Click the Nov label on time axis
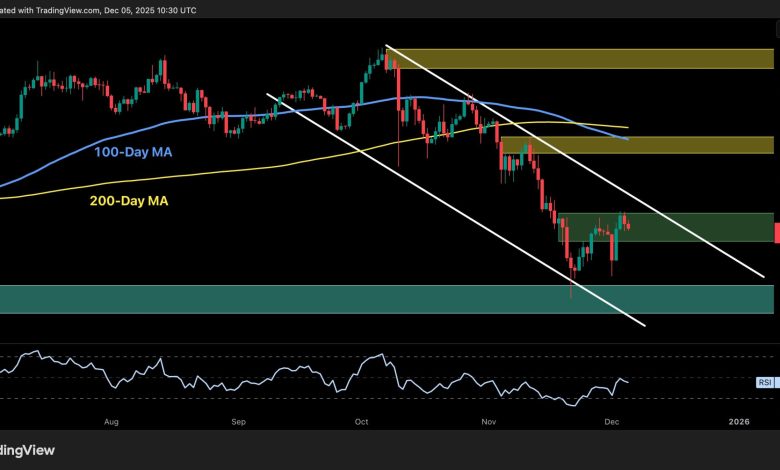The height and width of the screenshot is (470, 780). click(488, 423)
